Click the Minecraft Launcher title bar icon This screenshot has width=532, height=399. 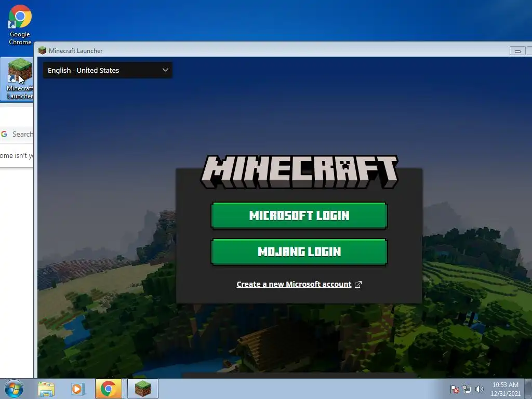point(42,50)
